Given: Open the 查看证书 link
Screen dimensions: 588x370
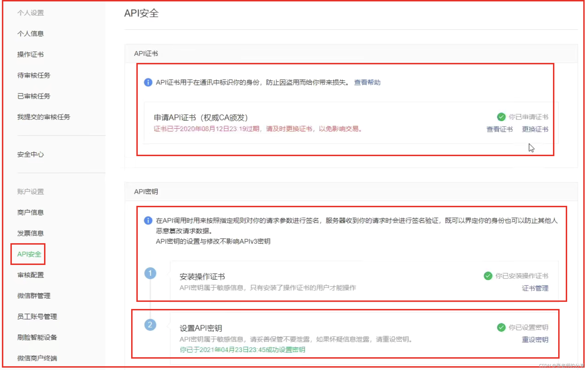Looking at the screenshot, I should (x=499, y=129).
